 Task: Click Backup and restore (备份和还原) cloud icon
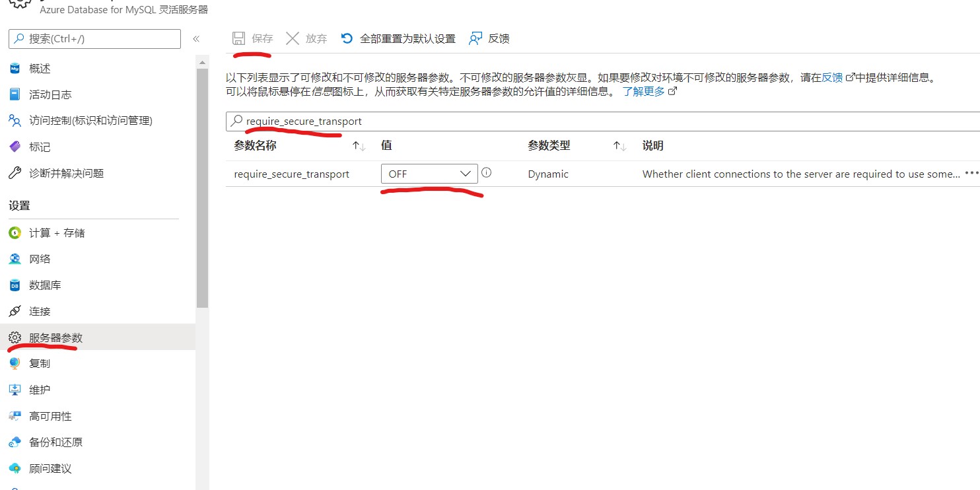(15, 442)
